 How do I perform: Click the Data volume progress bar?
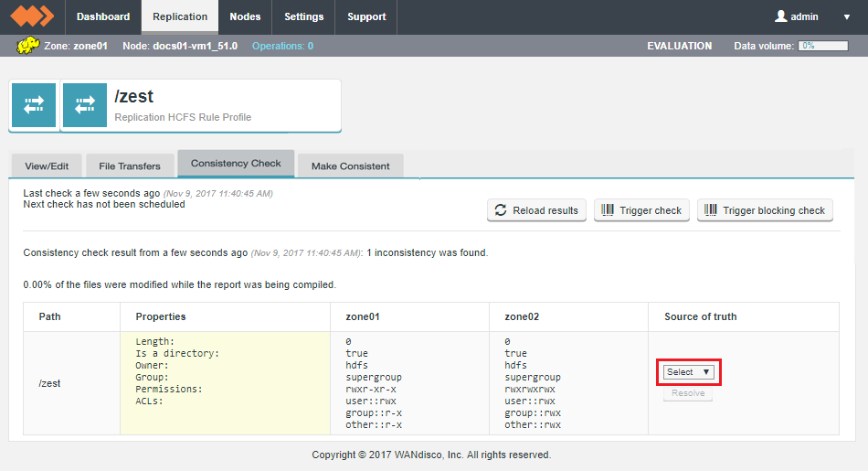[x=822, y=46]
